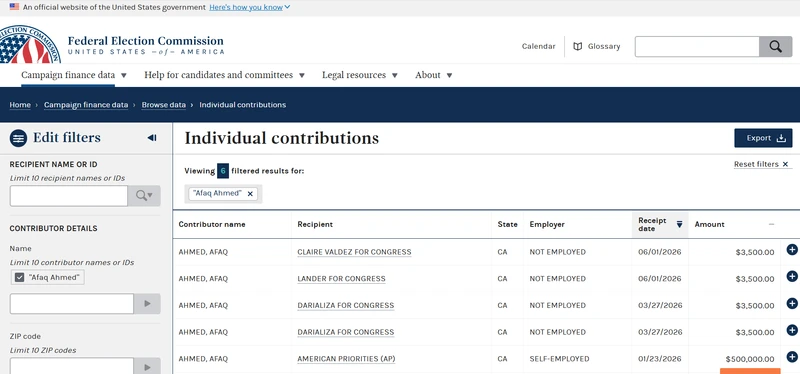Open Help for candidates and committees menu
The width and height of the screenshot is (800, 374).
coord(224,75)
